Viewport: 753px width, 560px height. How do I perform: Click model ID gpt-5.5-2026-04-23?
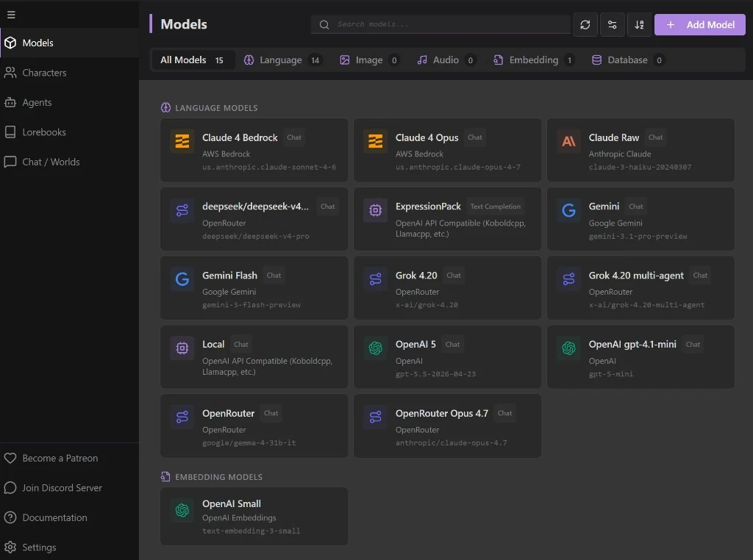click(x=435, y=374)
